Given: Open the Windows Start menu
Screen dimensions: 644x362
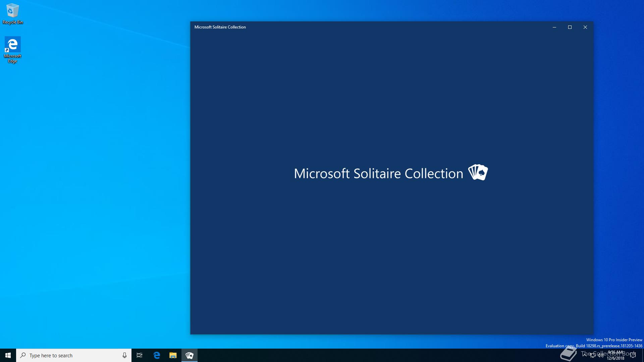Looking at the screenshot, I should click(8, 355).
